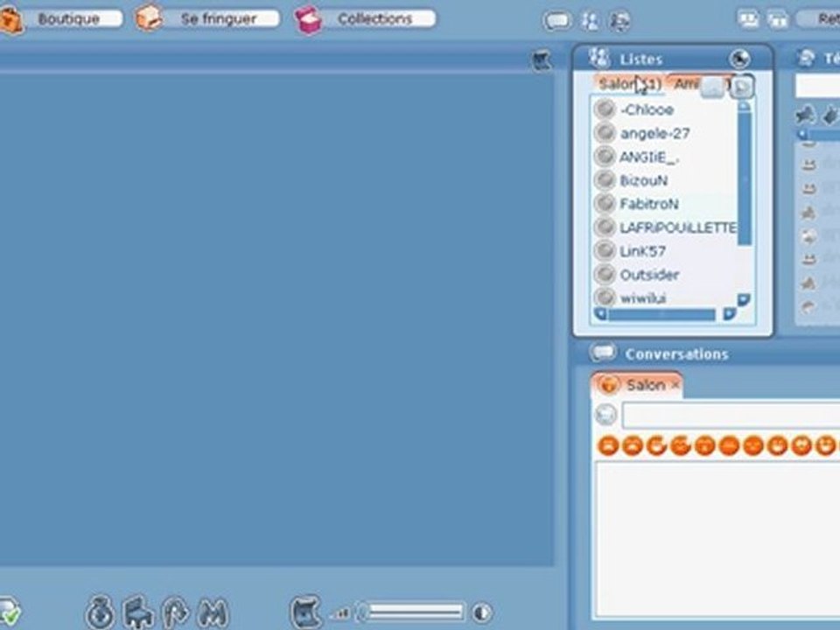This screenshot has height=630, width=840.
Task: Click the two-people icon in the top bar
Action: point(590,21)
